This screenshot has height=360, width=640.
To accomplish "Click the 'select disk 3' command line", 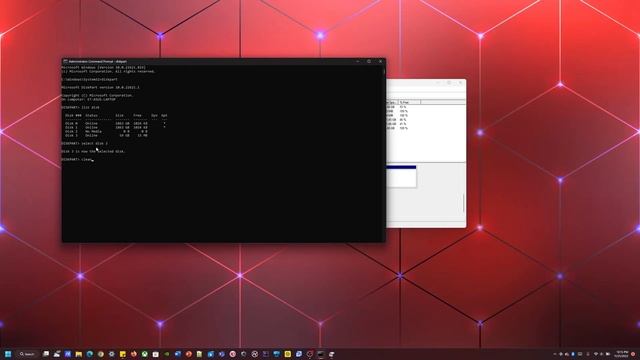I will tap(84, 143).
